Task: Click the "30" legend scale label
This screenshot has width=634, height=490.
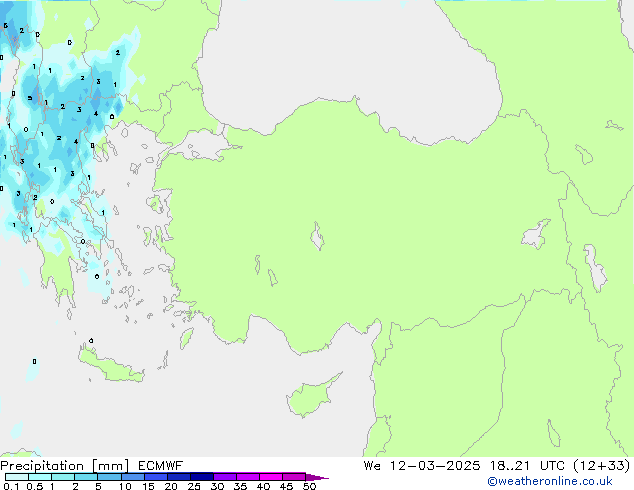Action: click(x=217, y=486)
